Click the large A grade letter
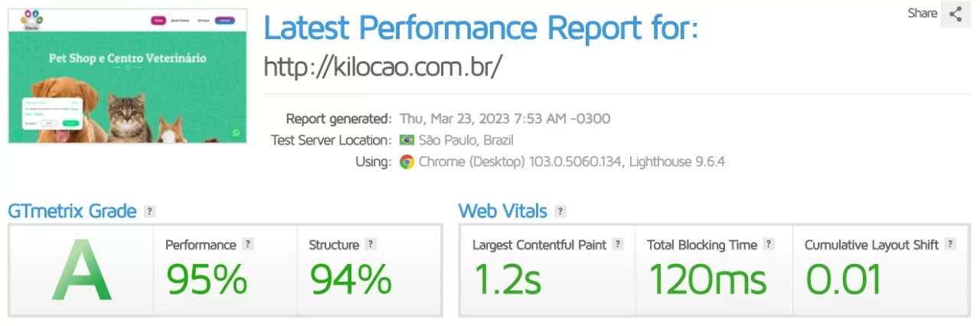The height and width of the screenshot is (326, 980). 81,269
